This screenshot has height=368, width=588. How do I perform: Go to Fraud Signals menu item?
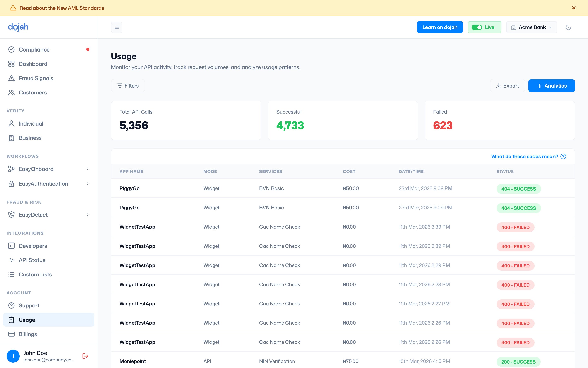click(49, 78)
